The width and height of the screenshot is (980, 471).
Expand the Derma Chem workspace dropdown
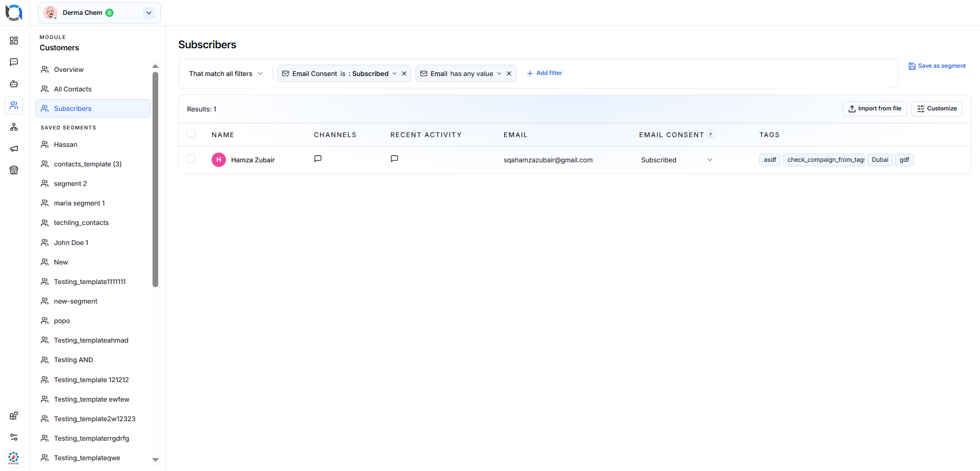click(x=149, y=13)
